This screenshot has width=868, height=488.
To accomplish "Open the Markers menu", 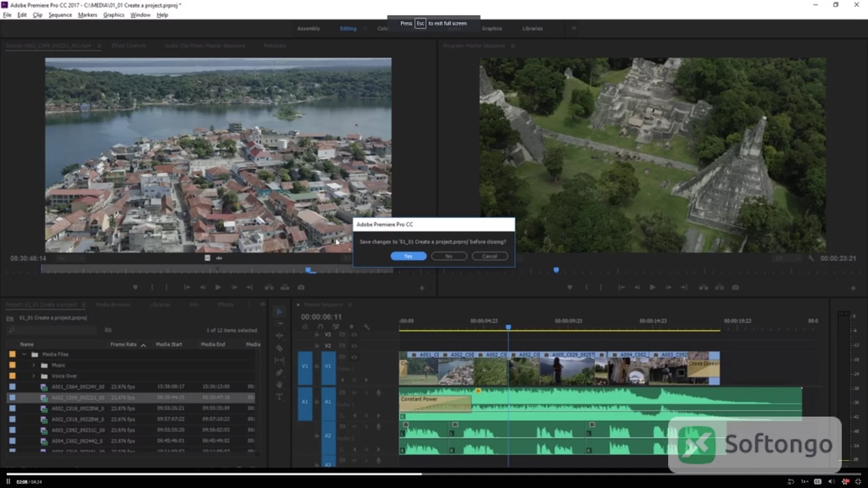I will click(x=87, y=15).
